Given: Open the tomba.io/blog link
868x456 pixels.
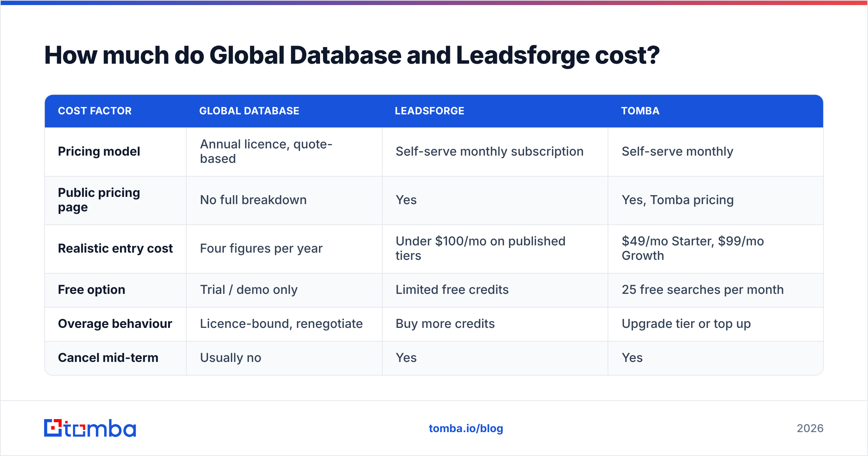Looking at the screenshot, I should [466, 428].
